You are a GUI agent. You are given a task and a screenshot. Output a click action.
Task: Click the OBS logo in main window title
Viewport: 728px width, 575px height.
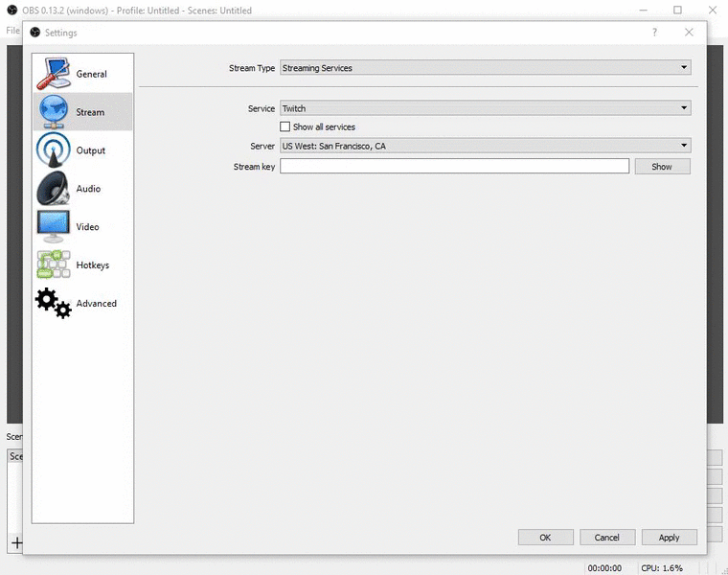coord(12,10)
